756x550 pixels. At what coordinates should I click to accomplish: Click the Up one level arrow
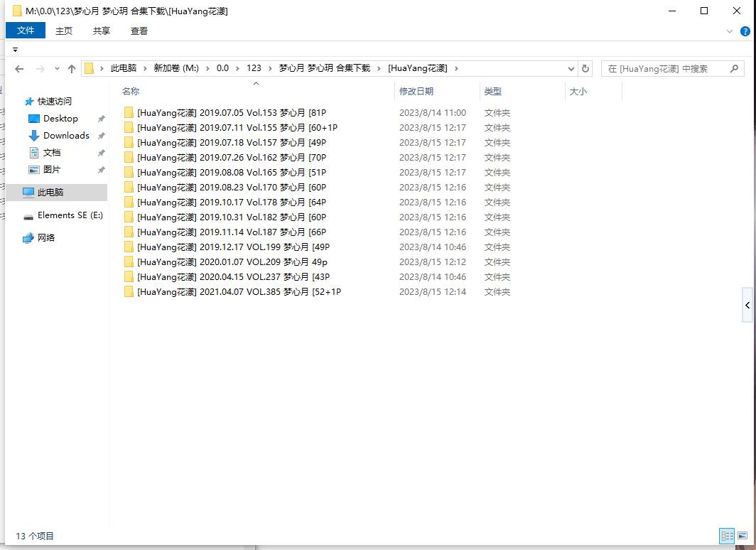pyautogui.click(x=71, y=69)
